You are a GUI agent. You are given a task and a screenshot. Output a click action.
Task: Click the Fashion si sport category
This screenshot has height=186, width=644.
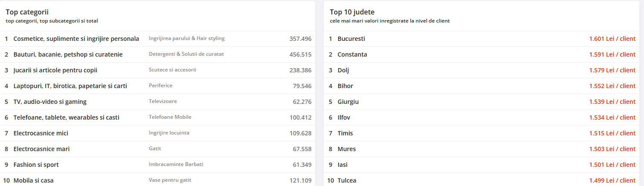click(x=36, y=165)
